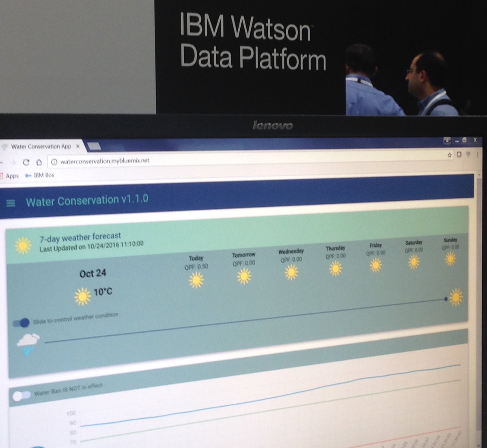Go to the browser home page icon

(39, 162)
